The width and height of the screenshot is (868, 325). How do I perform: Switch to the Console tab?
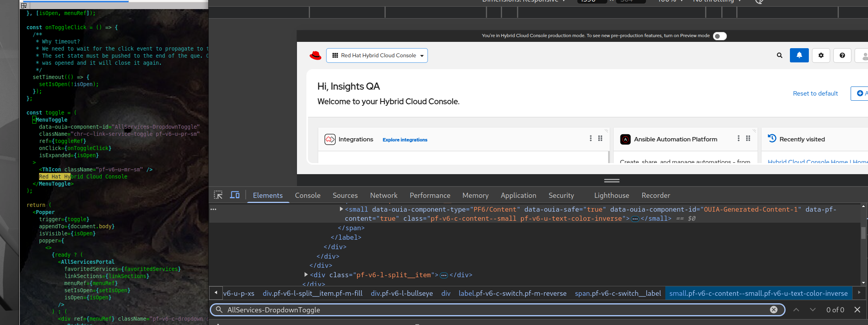tap(308, 195)
